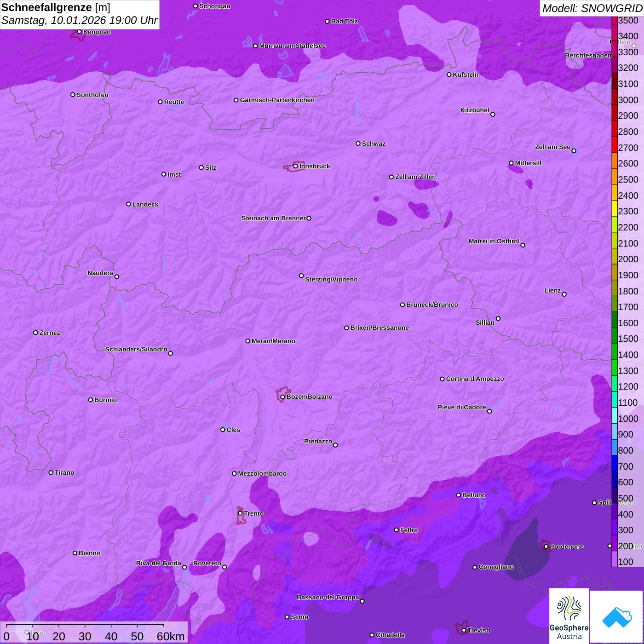
Task: Click the Bad Tölz marker dot
Action: tap(327, 22)
